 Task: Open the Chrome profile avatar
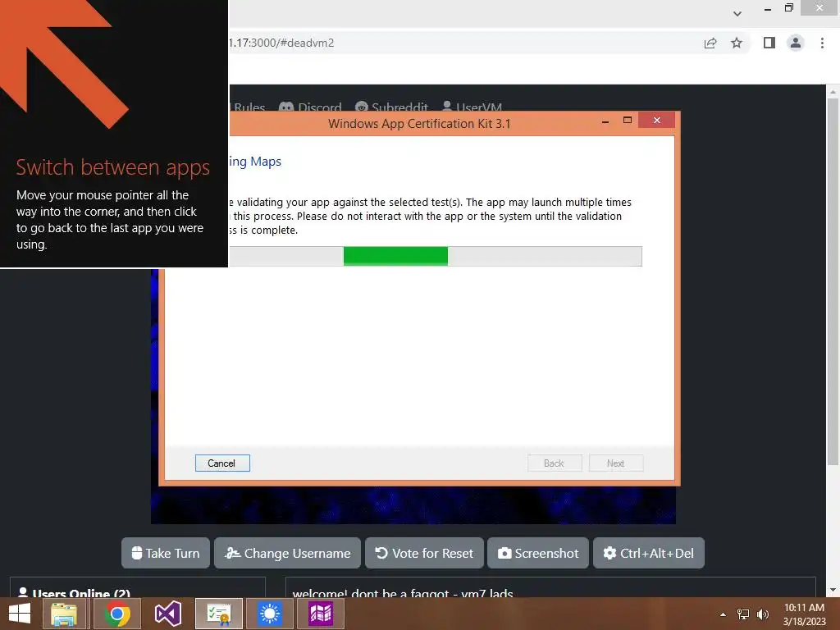click(796, 43)
